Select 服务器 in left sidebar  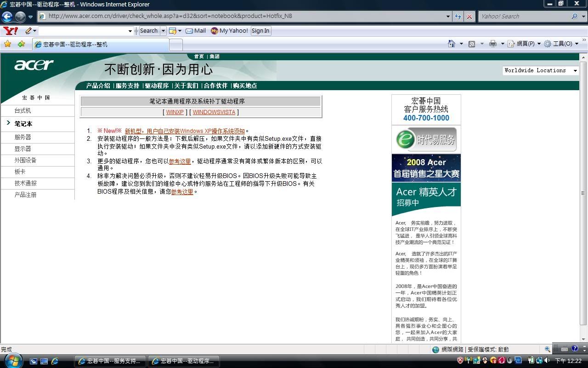23,137
